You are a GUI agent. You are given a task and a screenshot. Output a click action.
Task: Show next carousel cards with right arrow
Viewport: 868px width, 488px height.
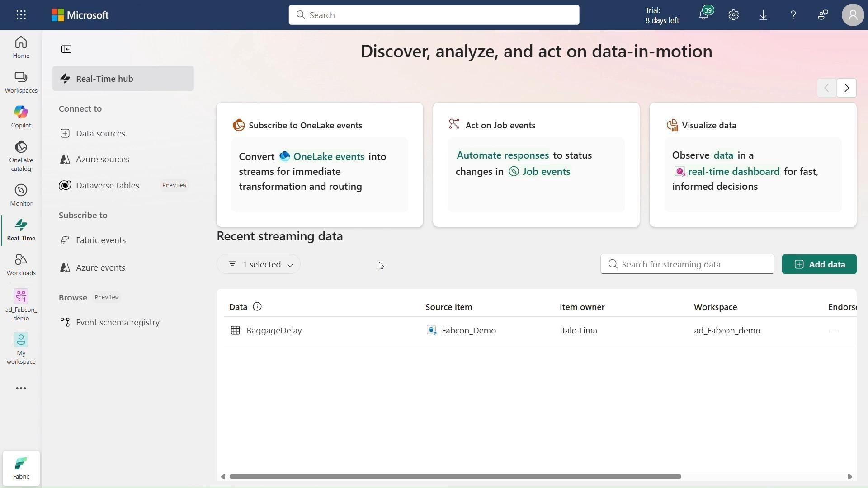pyautogui.click(x=846, y=88)
